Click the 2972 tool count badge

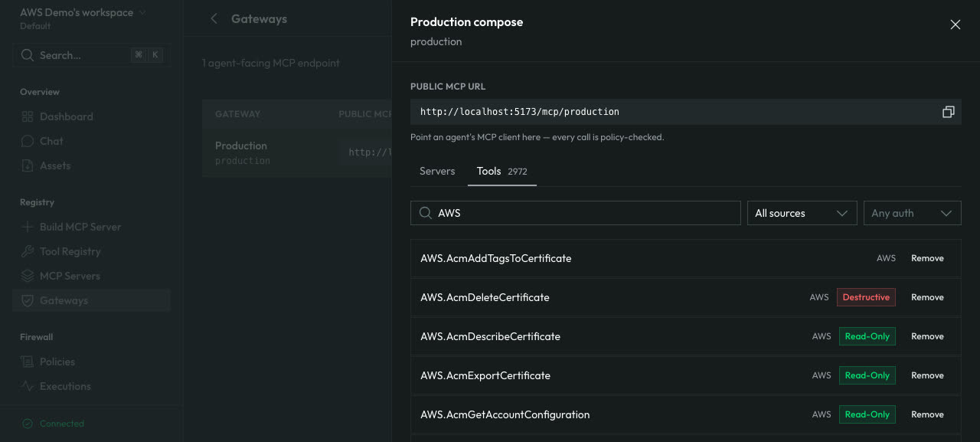click(x=518, y=172)
